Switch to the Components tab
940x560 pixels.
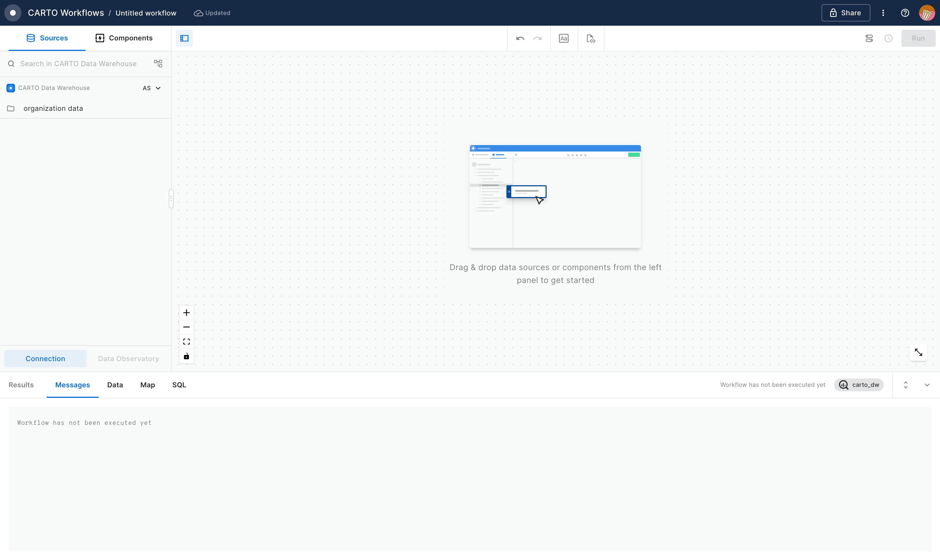[x=124, y=38]
